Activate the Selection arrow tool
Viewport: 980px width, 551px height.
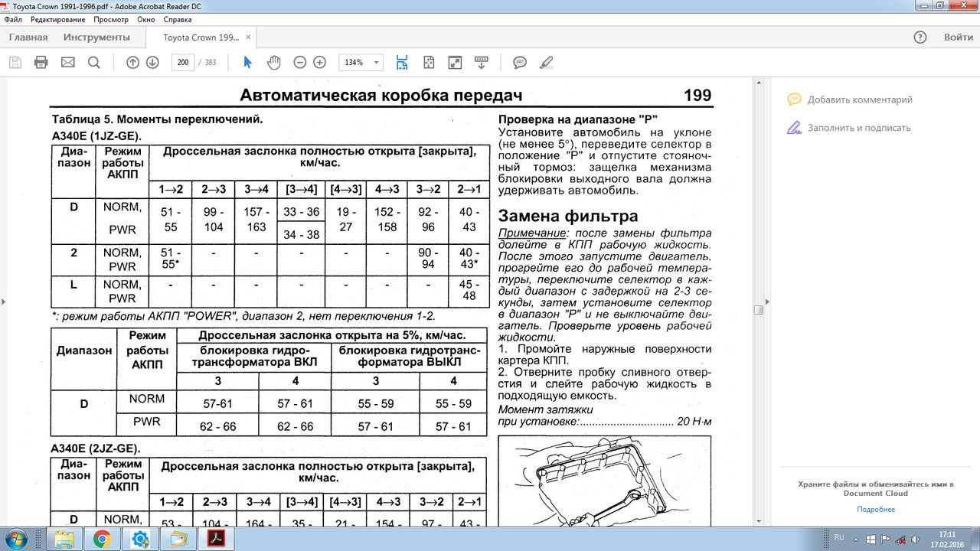[247, 62]
